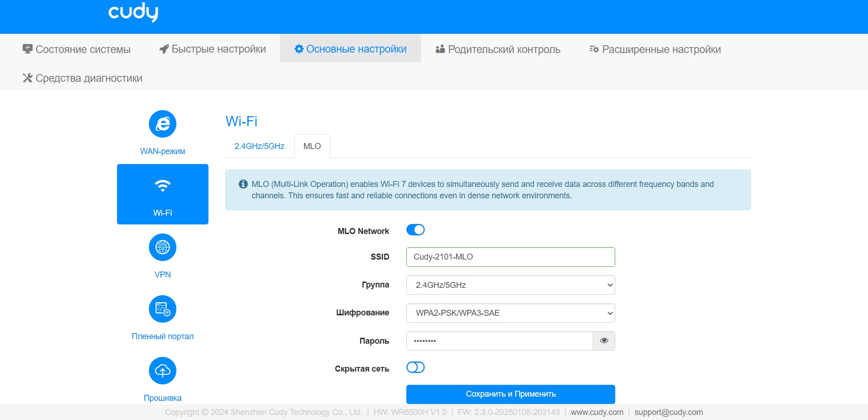Image resolution: width=868 pixels, height=420 pixels.
Task: Visit www.cudy.com link in footer
Action: coord(597,412)
